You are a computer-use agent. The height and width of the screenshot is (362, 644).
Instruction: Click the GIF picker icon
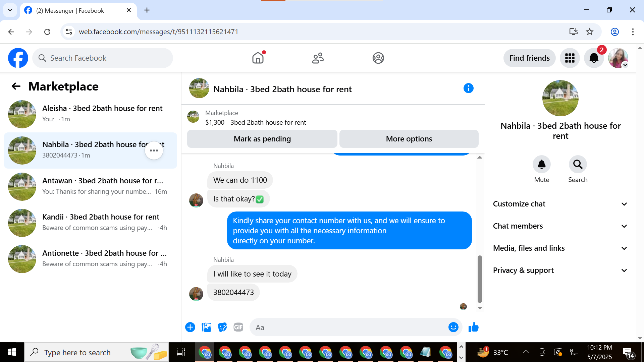click(238, 327)
